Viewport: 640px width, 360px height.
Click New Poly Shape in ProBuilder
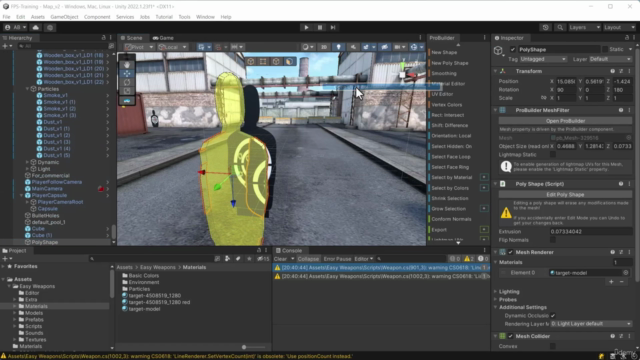tap(450, 63)
